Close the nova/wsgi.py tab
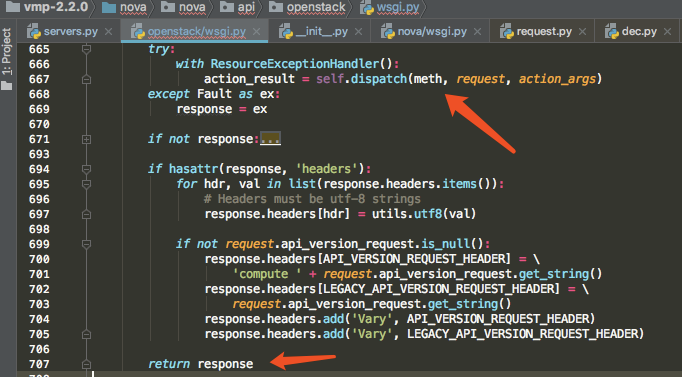The height and width of the screenshot is (377, 682). click(x=478, y=32)
